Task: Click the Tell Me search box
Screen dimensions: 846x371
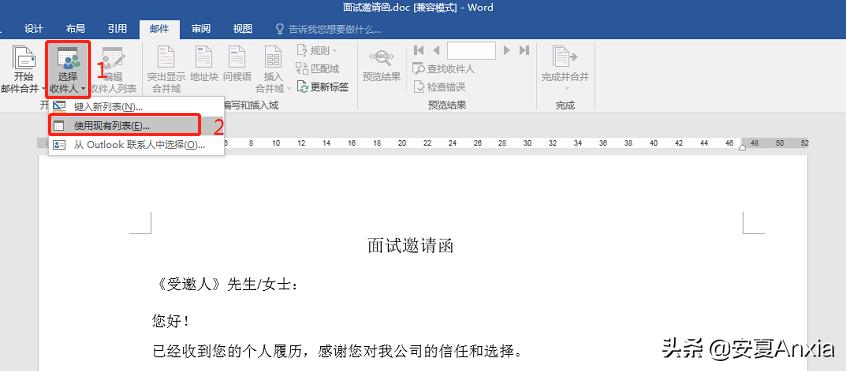Action: click(x=328, y=29)
